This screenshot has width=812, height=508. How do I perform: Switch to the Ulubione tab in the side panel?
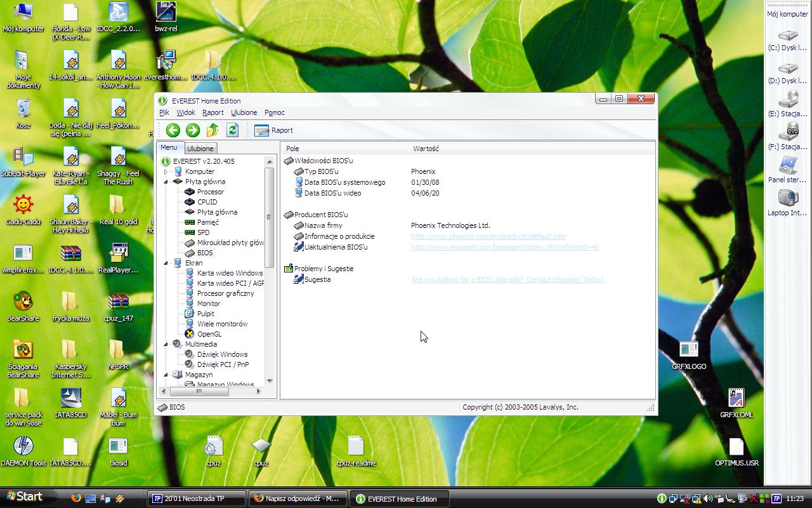tap(200, 149)
